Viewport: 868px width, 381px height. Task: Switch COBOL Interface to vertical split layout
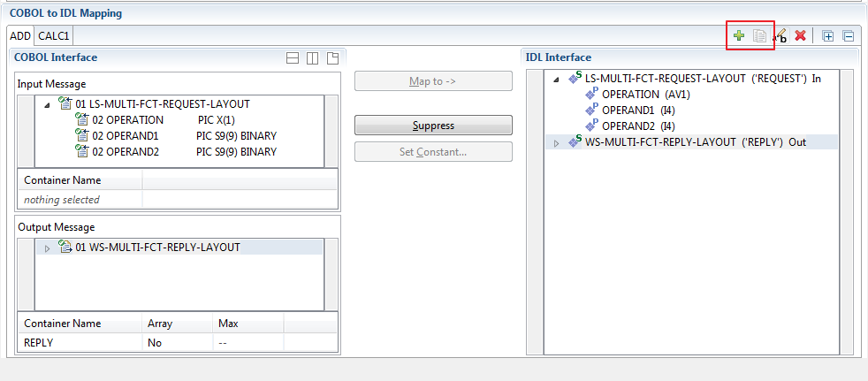coord(312,57)
